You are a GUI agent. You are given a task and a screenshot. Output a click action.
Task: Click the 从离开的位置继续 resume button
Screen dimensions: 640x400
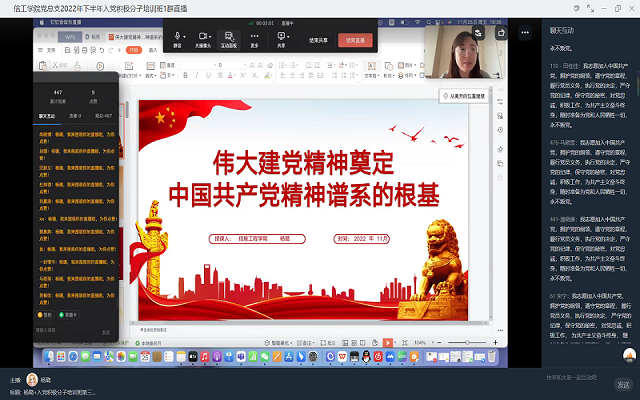click(464, 96)
